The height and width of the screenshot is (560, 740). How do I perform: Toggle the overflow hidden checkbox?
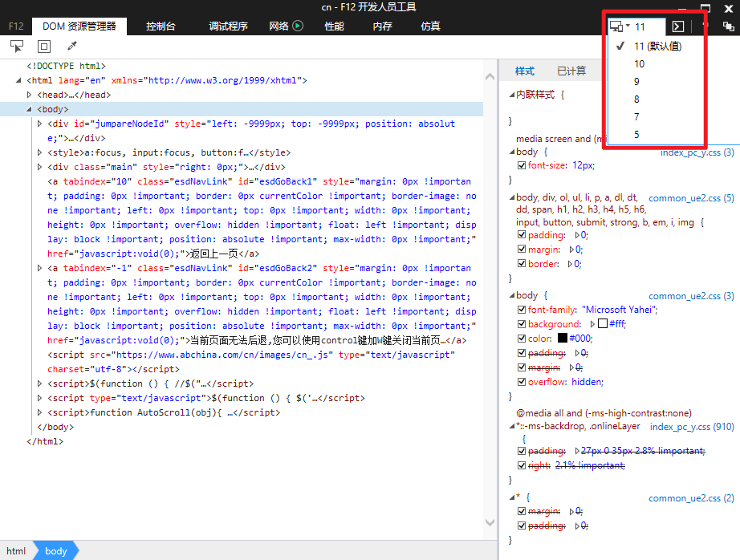(522, 382)
